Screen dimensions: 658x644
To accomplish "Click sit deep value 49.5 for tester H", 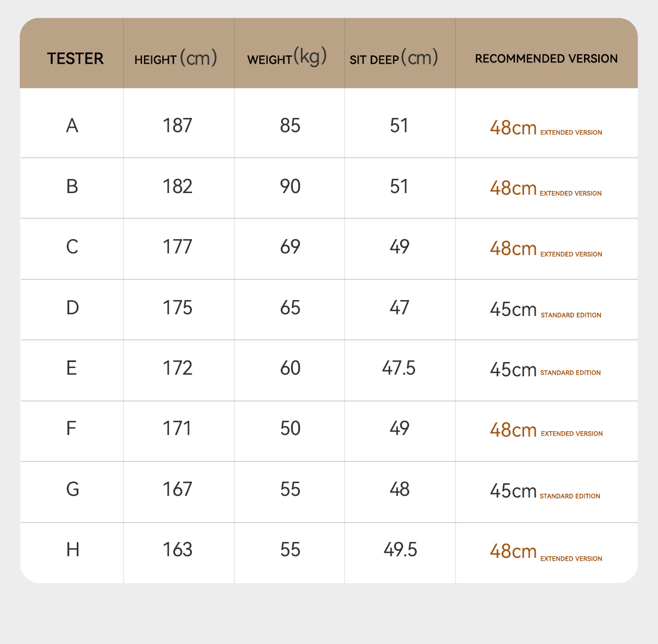I will coord(400,550).
